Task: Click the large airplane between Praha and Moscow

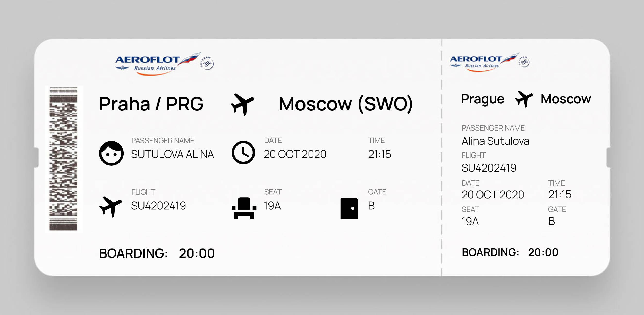Action: coord(242,104)
